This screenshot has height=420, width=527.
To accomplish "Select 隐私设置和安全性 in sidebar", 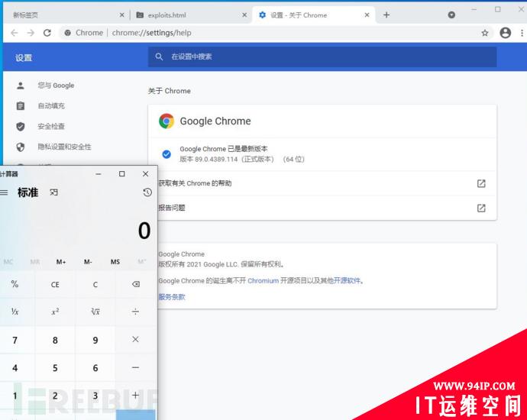I will pyautogui.click(x=64, y=147).
